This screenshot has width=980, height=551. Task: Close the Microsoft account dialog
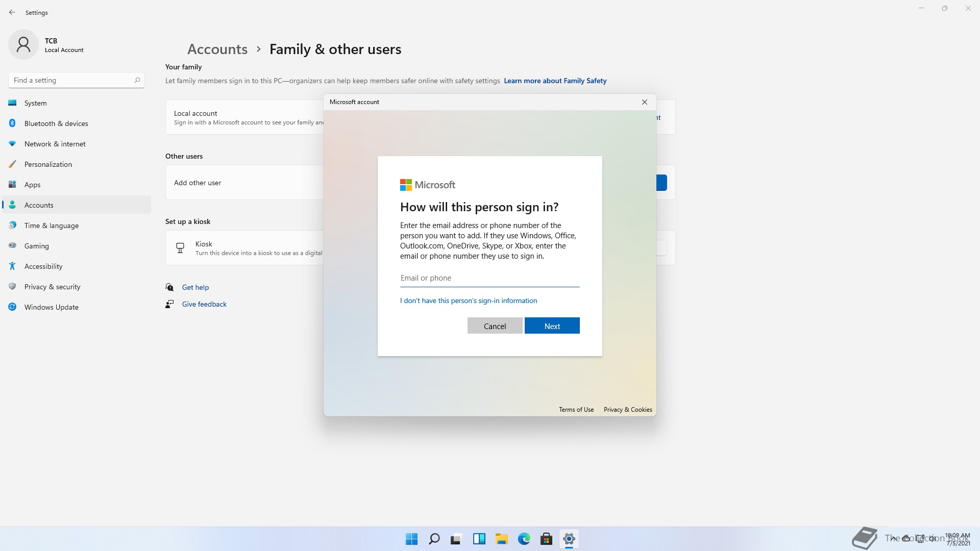(645, 102)
